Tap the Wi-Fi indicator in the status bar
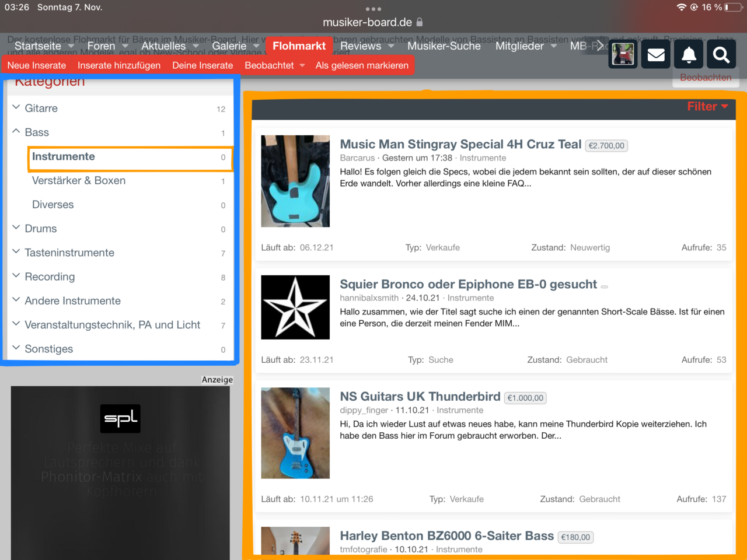Viewport: 747px width, 560px height. tap(681, 7)
